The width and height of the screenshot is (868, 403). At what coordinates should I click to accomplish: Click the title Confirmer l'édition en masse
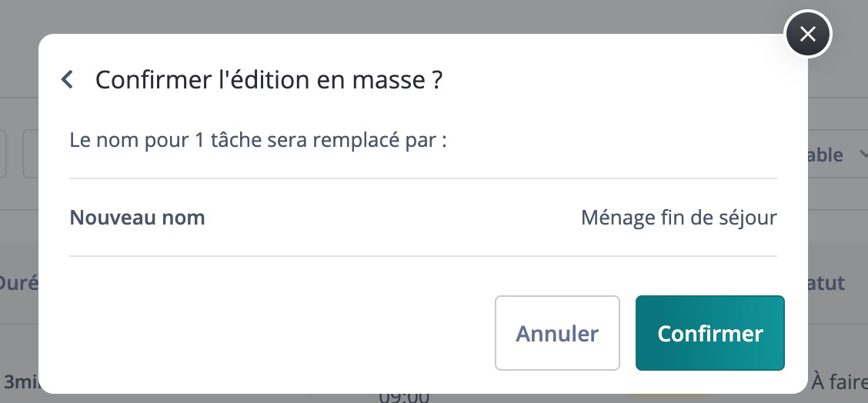coord(269,80)
